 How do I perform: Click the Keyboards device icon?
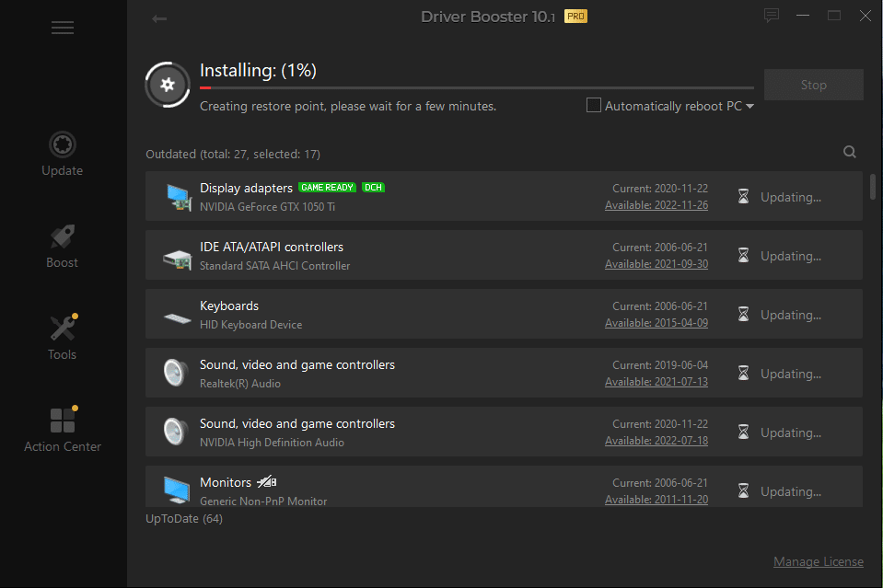tap(178, 317)
